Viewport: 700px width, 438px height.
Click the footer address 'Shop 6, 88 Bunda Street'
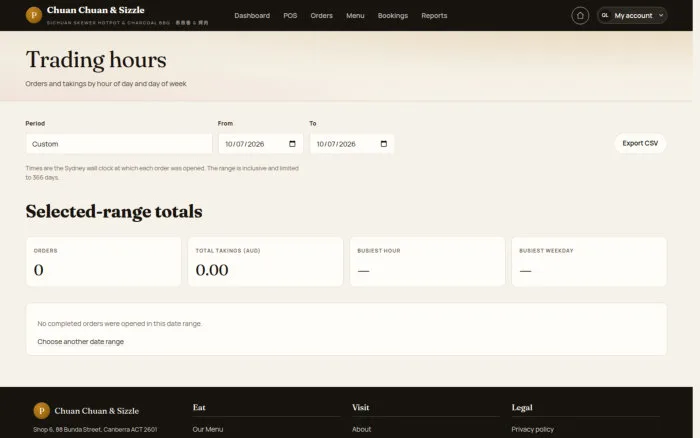95,430
